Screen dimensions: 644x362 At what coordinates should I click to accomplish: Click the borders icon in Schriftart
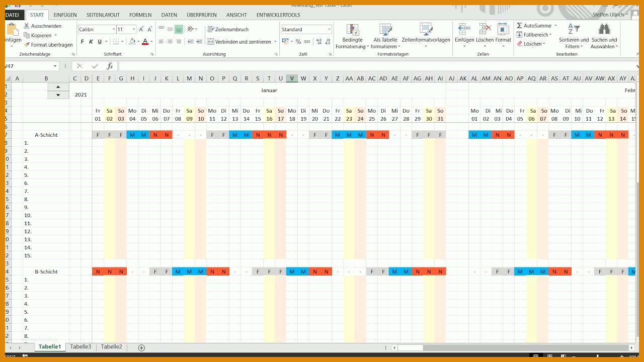pyautogui.click(x=116, y=42)
